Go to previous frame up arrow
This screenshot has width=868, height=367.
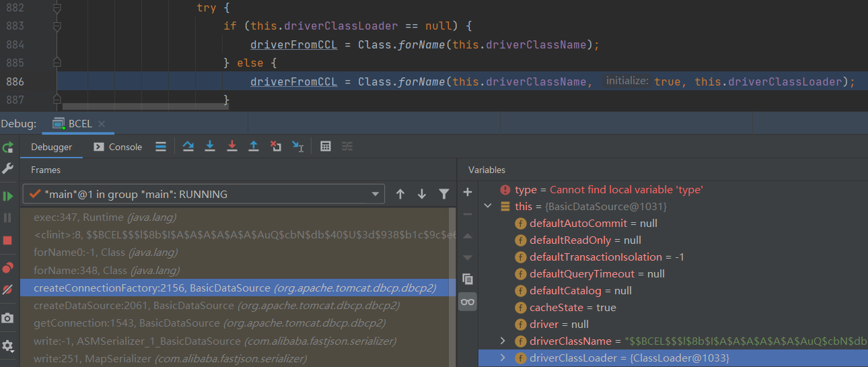400,194
